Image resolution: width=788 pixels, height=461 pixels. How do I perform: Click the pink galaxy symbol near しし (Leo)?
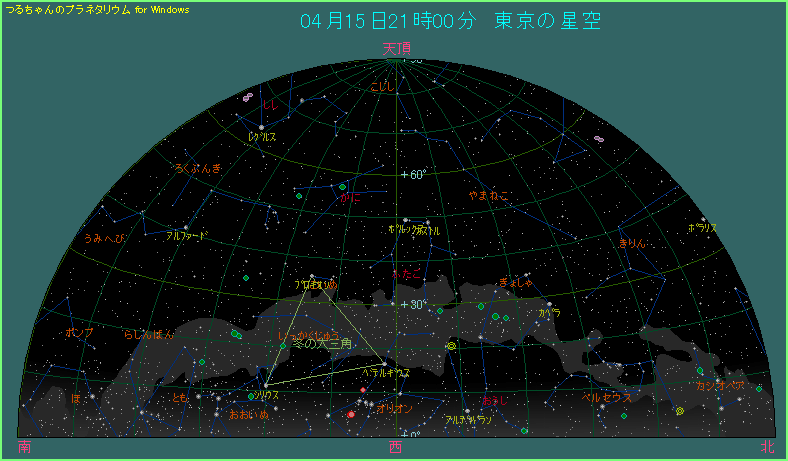coord(246,97)
